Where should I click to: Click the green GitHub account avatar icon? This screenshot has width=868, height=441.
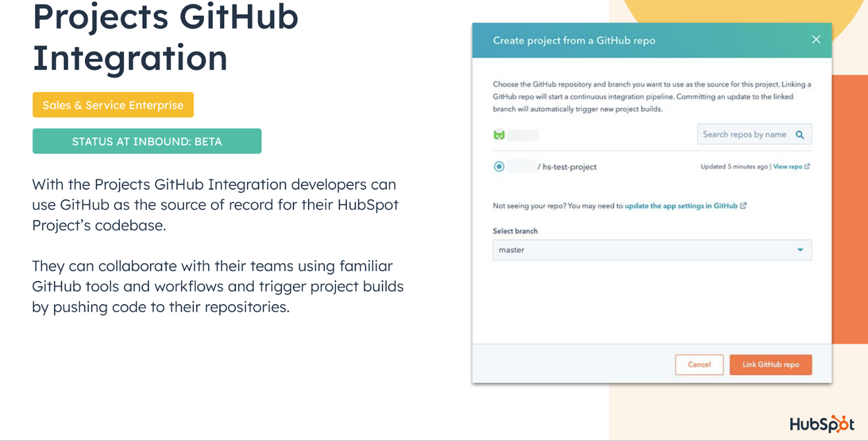coord(499,135)
